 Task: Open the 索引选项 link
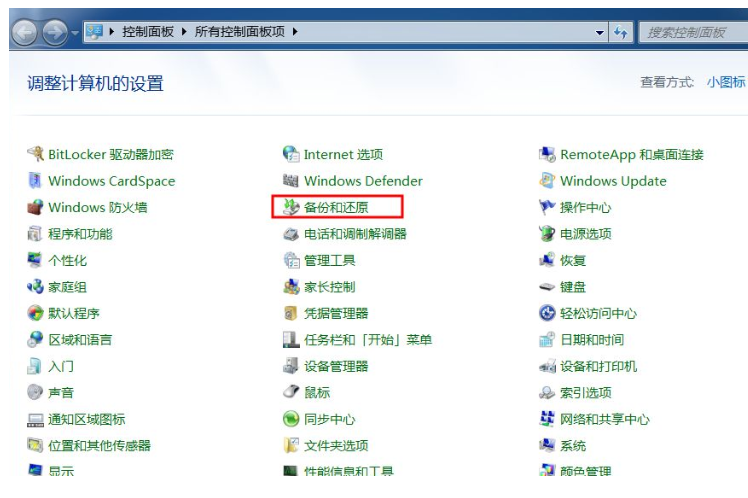[585, 393]
